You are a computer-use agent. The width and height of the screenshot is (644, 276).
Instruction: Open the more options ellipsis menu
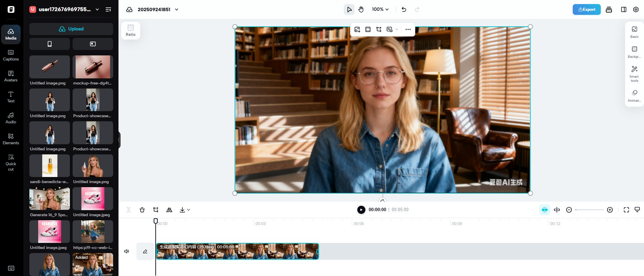(x=408, y=29)
